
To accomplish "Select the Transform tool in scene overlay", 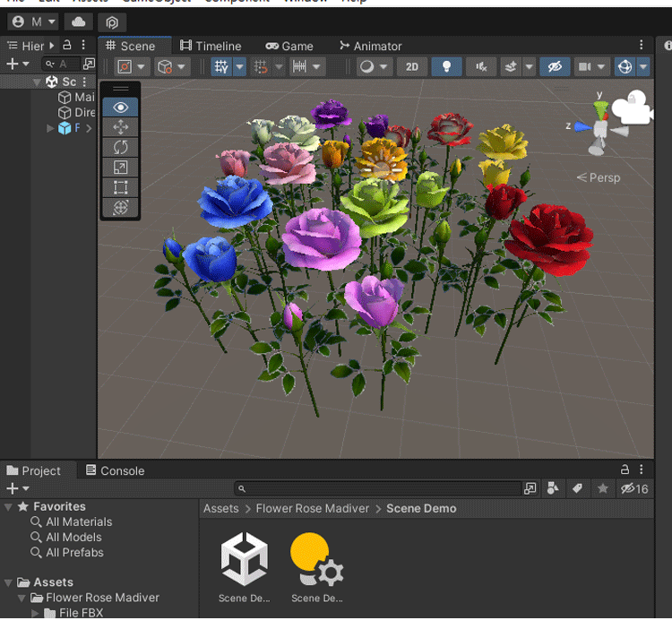I will [121, 208].
